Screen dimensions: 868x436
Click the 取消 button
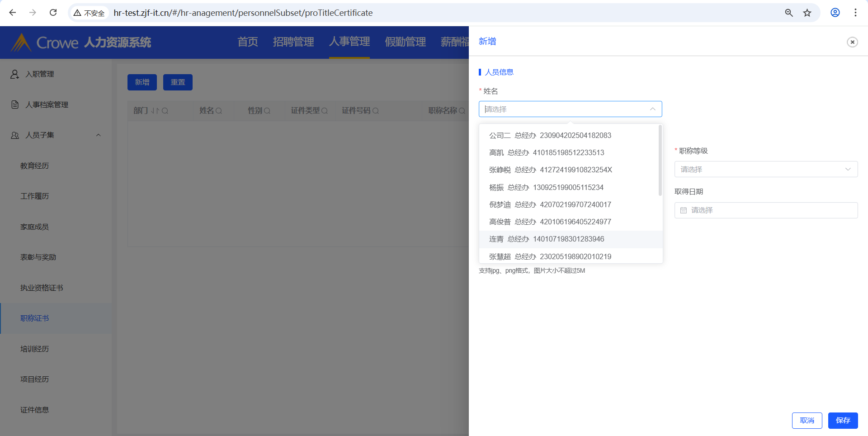(807, 421)
